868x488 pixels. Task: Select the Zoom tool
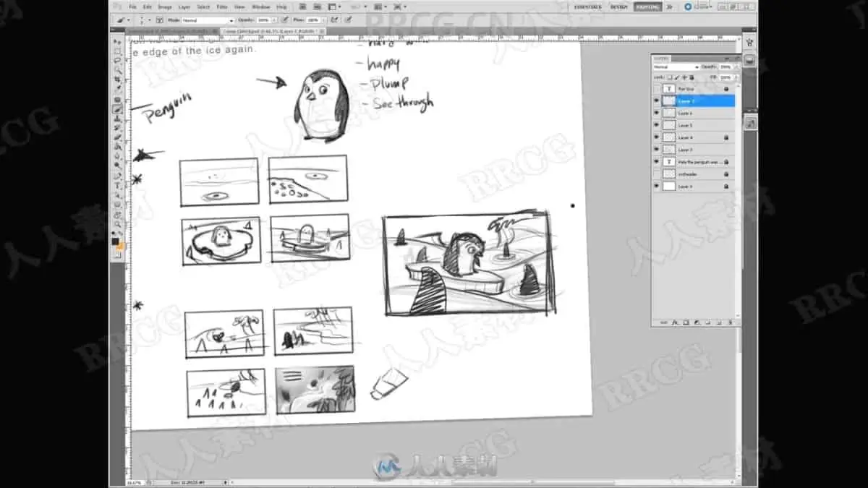116,223
